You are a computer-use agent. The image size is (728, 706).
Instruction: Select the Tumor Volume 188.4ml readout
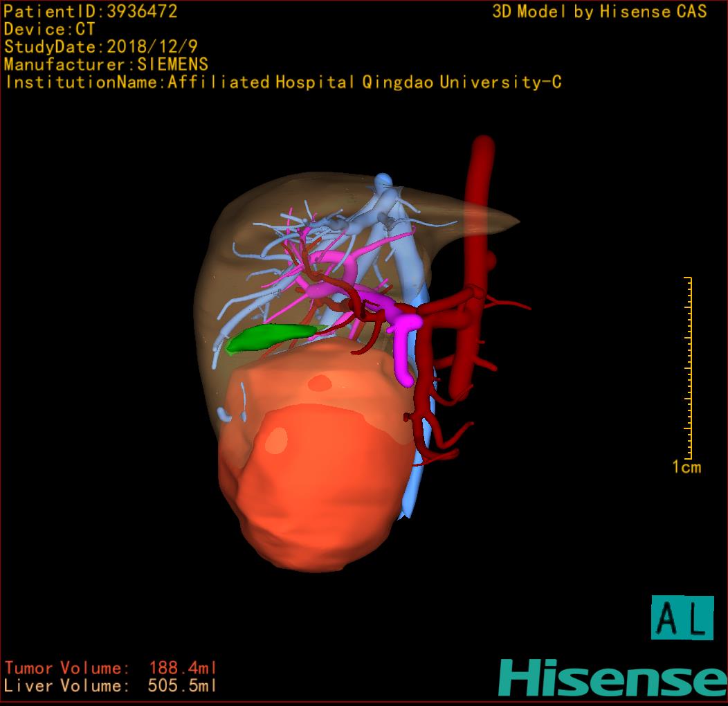[x=111, y=668]
